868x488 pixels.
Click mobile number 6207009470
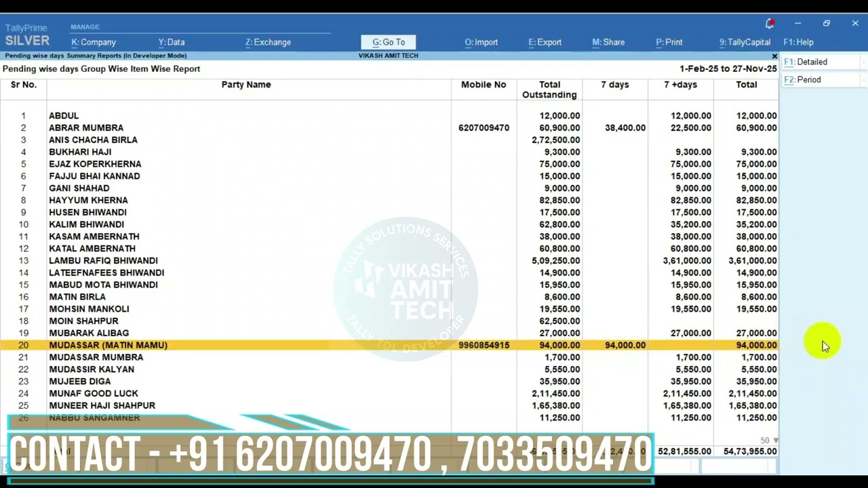[484, 128]
